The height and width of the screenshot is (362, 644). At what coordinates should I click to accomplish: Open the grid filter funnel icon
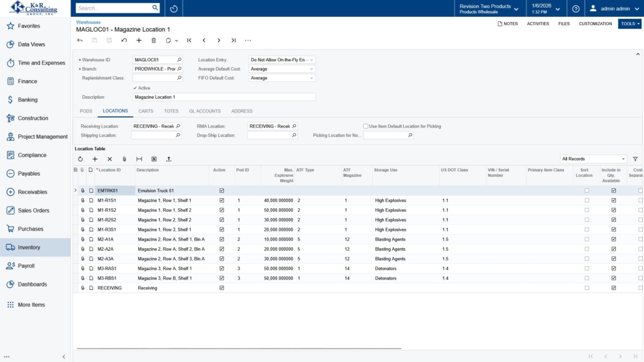click(x=635, y=159)
